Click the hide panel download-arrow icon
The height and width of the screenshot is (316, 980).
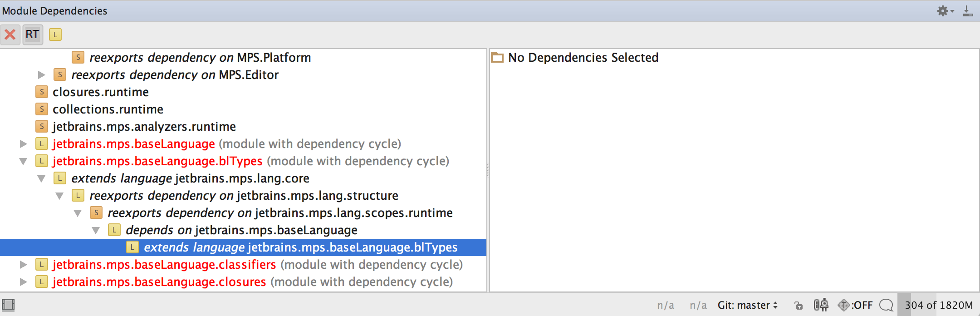tap(968, 11)
